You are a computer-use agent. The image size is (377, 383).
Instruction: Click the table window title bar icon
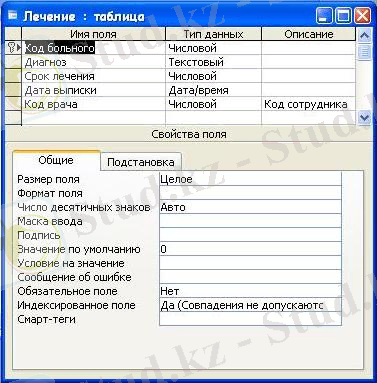point(13,15)
